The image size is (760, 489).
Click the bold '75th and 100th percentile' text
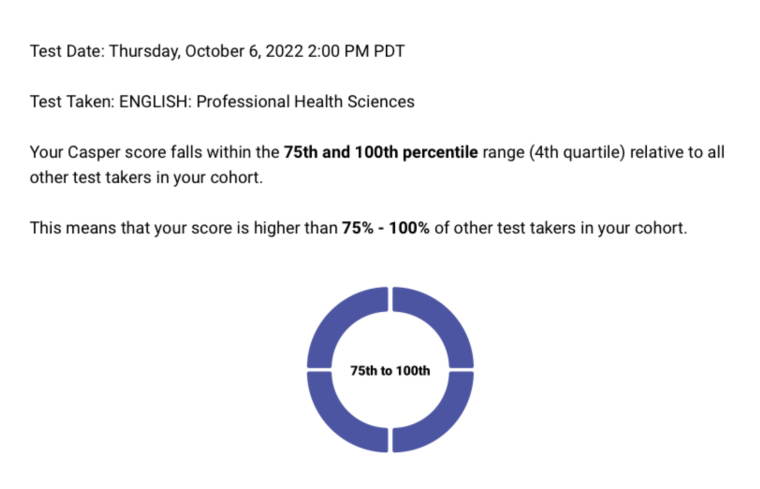click(x=380, y=152)
